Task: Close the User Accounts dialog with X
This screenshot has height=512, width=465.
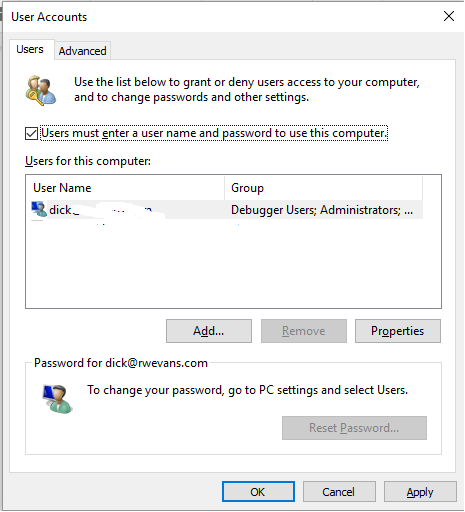Action: pyautogui.click(x=449, y=16)
